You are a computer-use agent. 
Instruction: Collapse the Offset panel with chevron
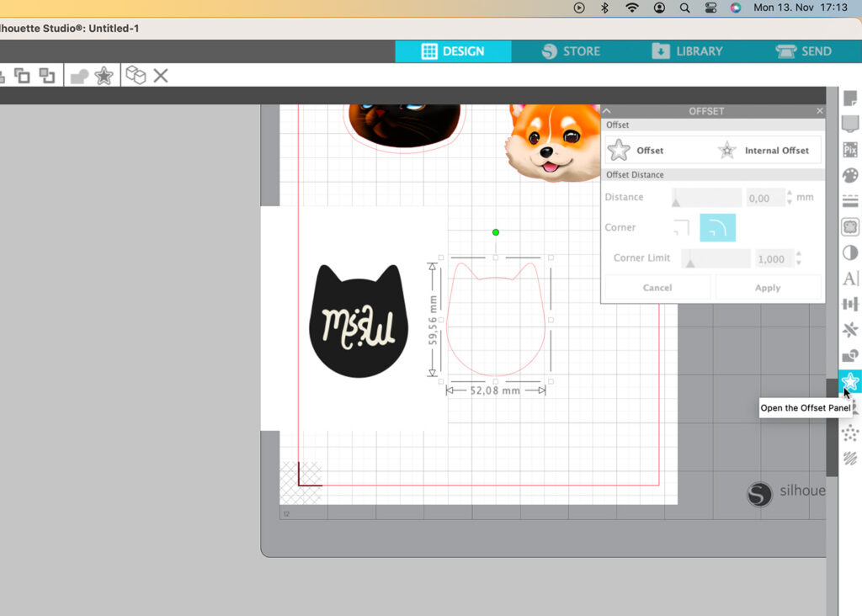607,111
